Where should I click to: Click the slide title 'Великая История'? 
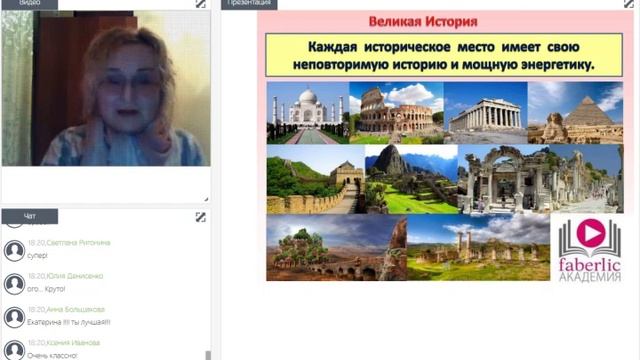coord(423,21)
